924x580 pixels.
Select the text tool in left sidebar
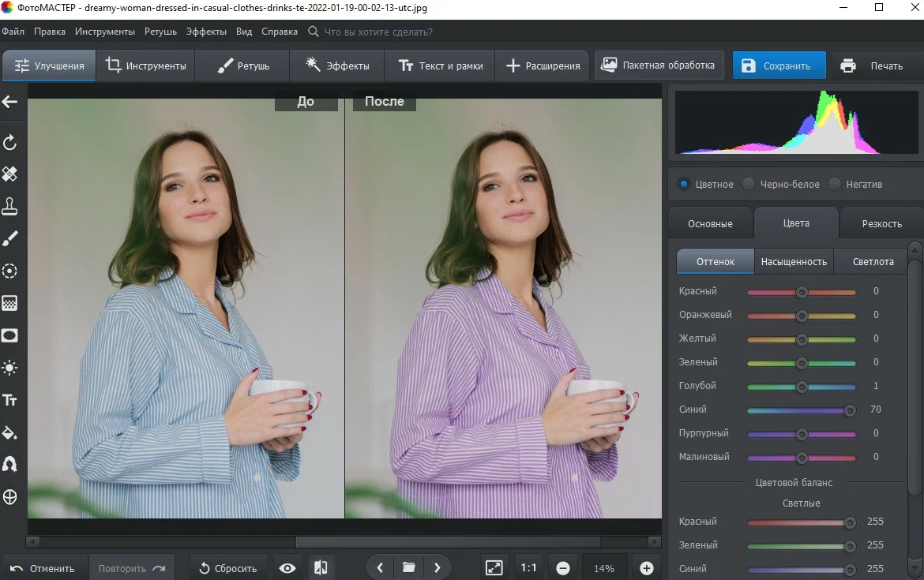point(9,400)
